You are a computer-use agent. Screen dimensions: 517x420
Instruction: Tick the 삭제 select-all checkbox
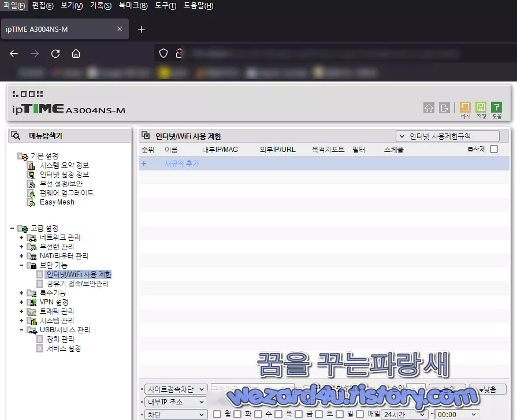coord(494,150)
